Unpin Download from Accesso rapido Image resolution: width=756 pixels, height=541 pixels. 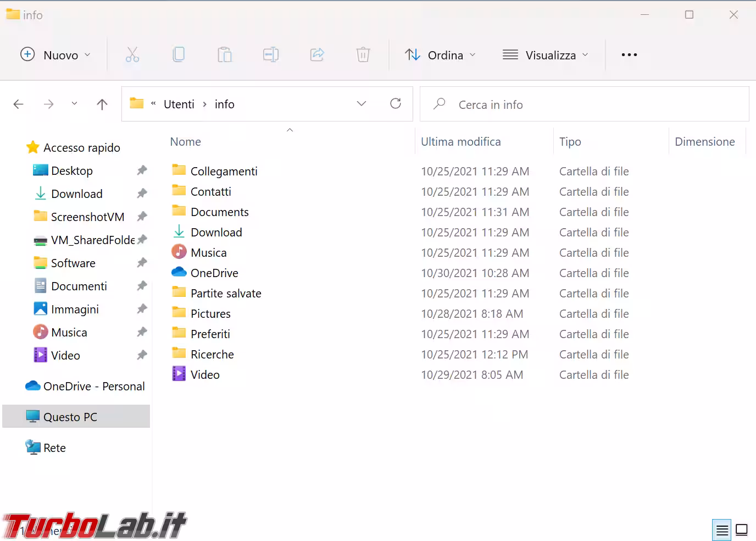tap(141, 194)
